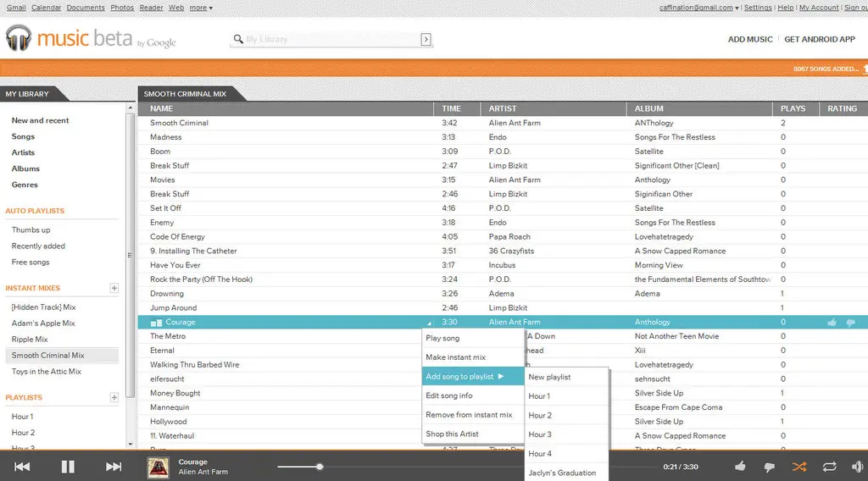Viewport: 868px width, 481px height.
Task: Thumbs up the highlighted Courage row
Action: coord(832,323)
